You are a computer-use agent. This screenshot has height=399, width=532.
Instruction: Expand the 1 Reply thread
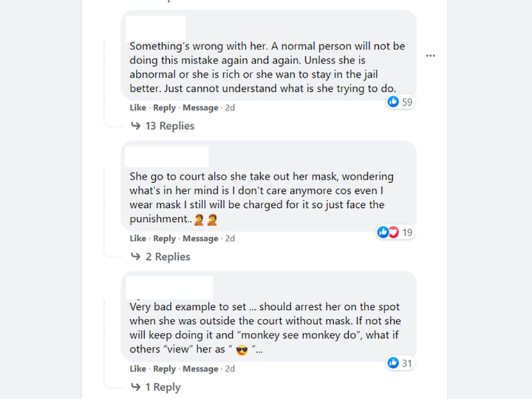(163, 387)
